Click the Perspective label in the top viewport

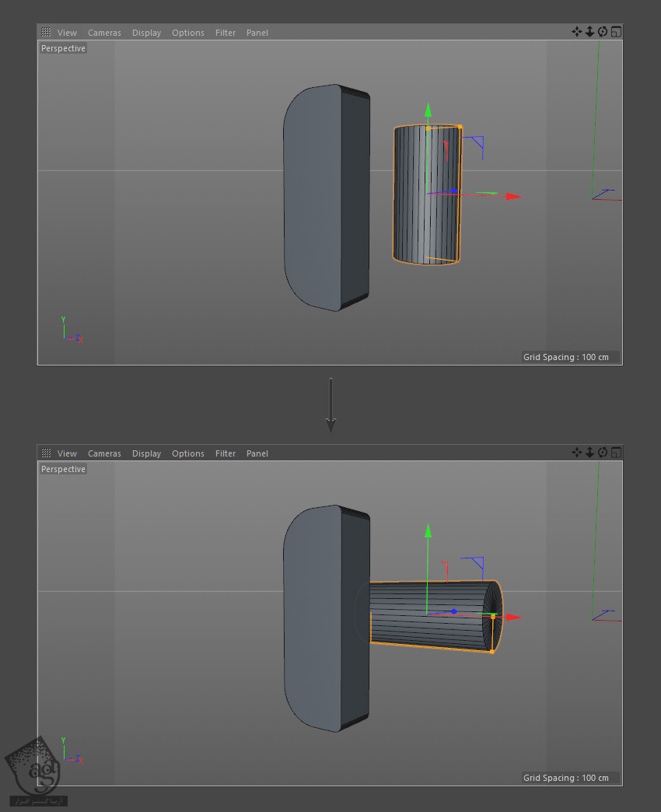coord(64,48)
